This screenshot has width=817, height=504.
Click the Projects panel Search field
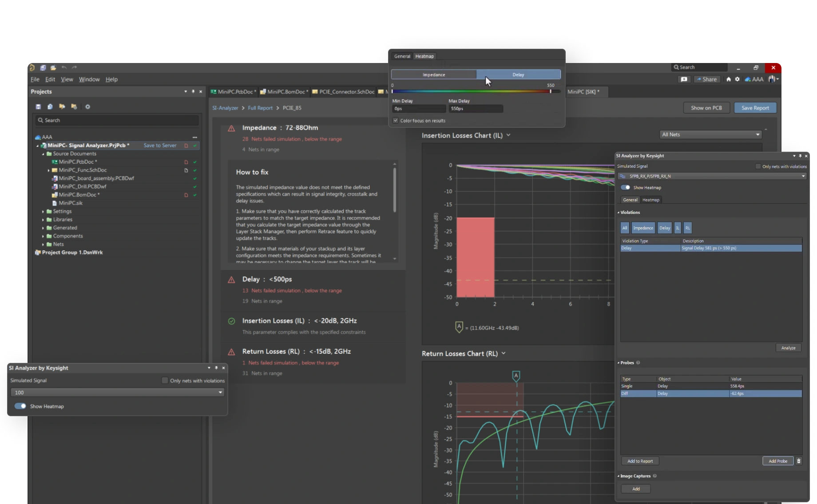click(x=117, y=120)
